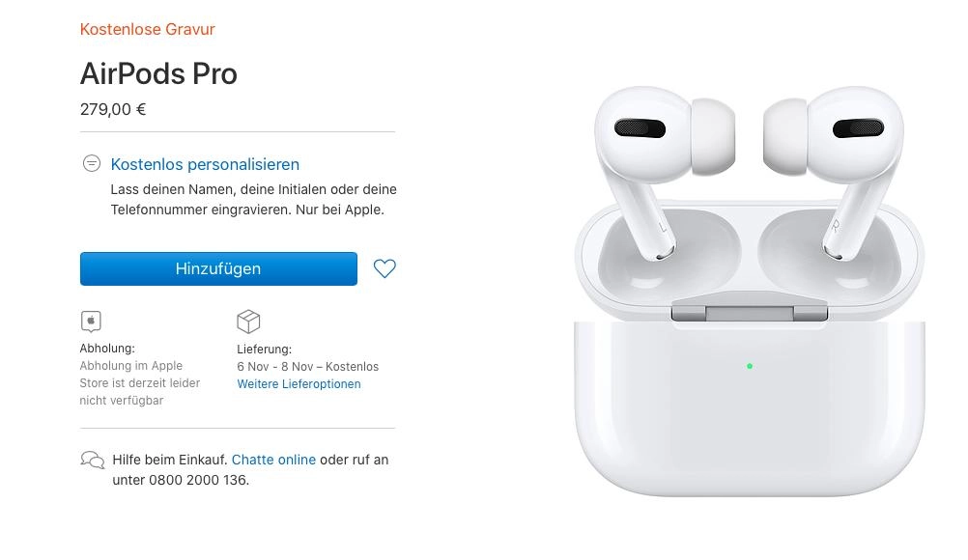Open Weitere Lieferoptionen link

[x=299, y=384]
